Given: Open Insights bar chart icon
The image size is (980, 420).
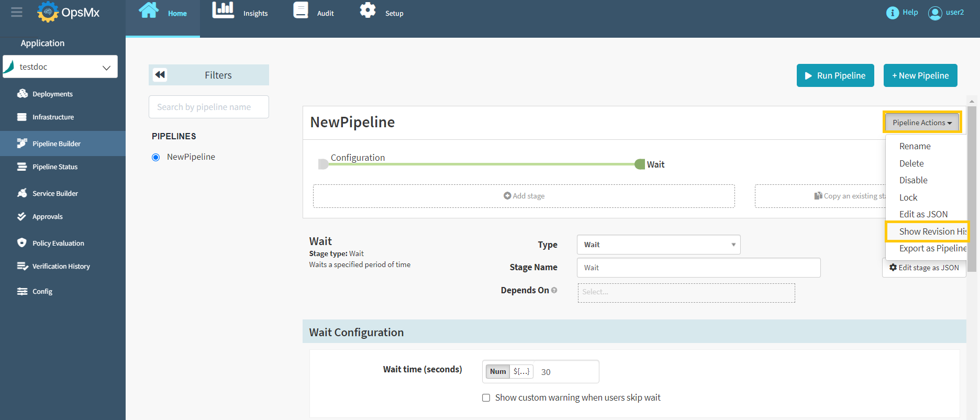Looking at the screenshot, I should (223, 10).
